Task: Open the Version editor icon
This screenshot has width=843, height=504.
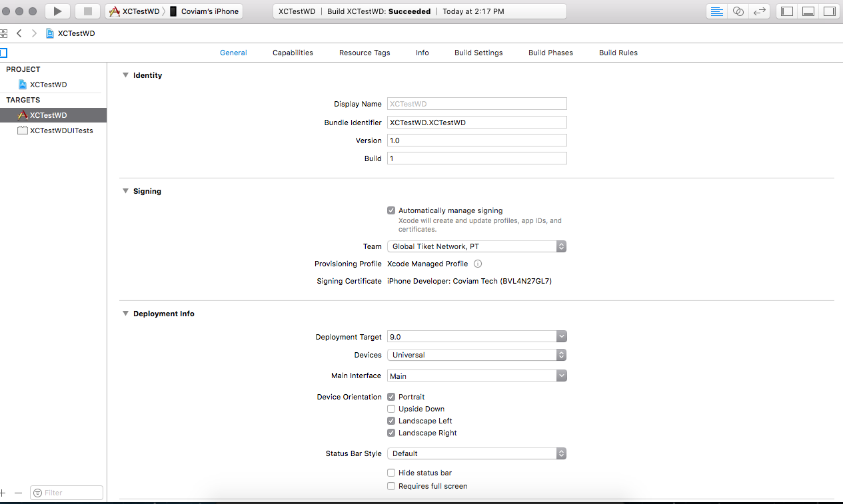Action: click(x=759, y=11)
